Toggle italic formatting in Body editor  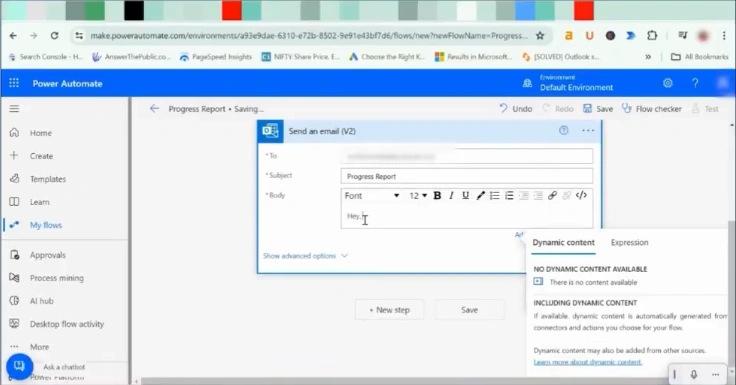tap(451, 195)
